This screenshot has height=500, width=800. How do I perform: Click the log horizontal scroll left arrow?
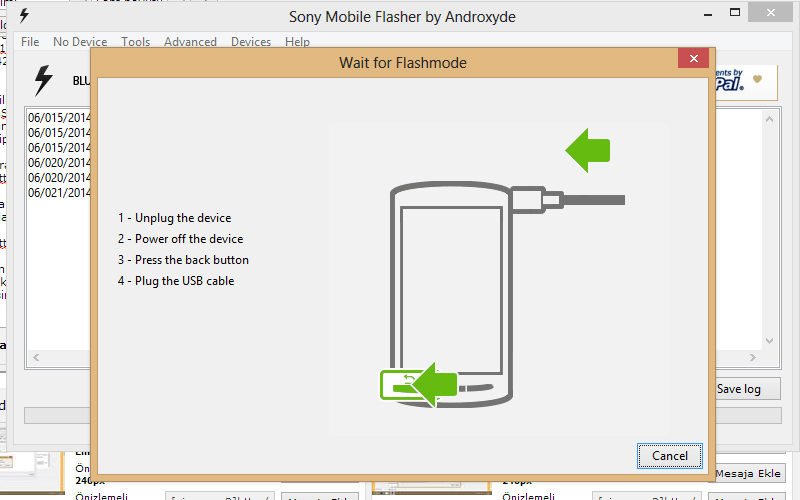[x=36, y=358]
